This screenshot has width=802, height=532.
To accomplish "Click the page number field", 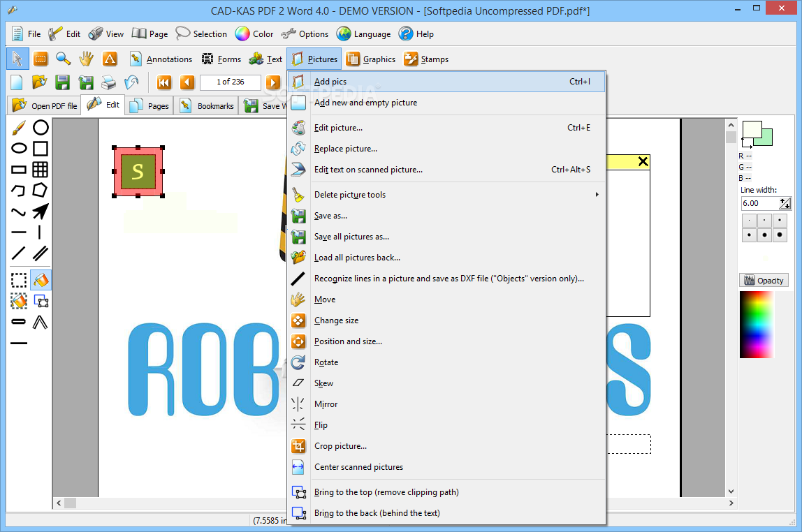I will 230,82.
